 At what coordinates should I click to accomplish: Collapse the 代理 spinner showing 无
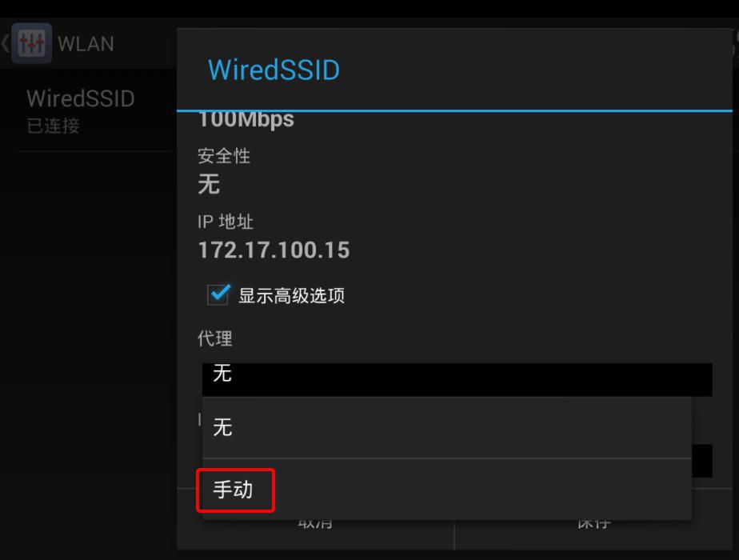coord(457,379)
